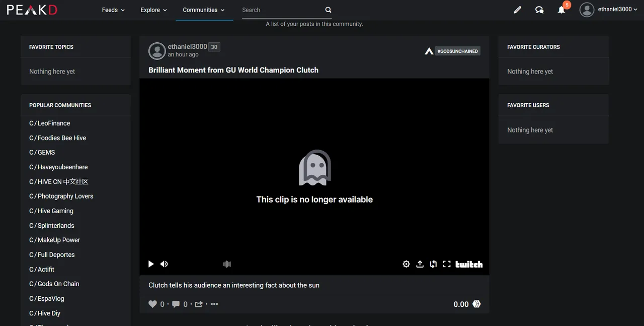This screenshot has width=644, height=326.
Task: Select C/Photography Lovers community
Action: (x=61, y=196)
